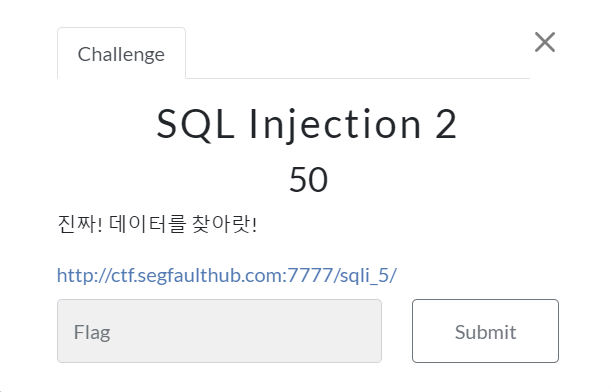Dismiss the SQL Injection 2 modal
This screenshot has width=616, height=392.
pos(545,42)
